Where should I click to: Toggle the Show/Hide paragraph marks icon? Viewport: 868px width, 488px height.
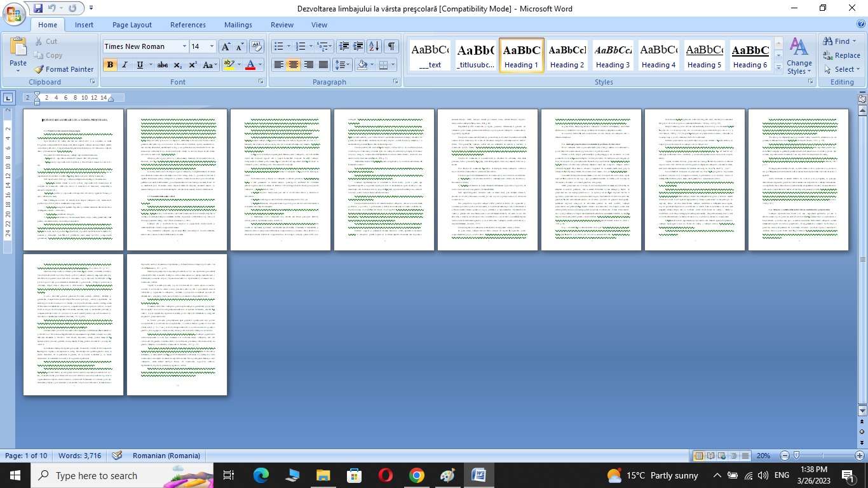tap(391, 46)
